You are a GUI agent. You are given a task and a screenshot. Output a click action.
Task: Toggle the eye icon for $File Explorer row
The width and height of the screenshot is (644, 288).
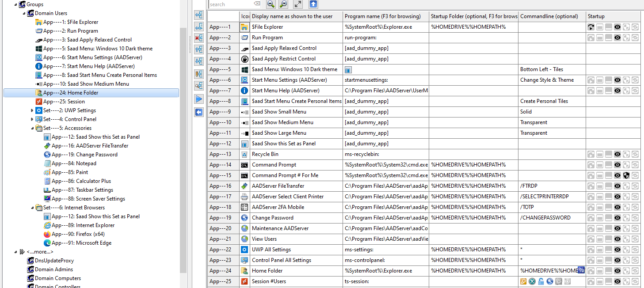[x=617, y=27]
